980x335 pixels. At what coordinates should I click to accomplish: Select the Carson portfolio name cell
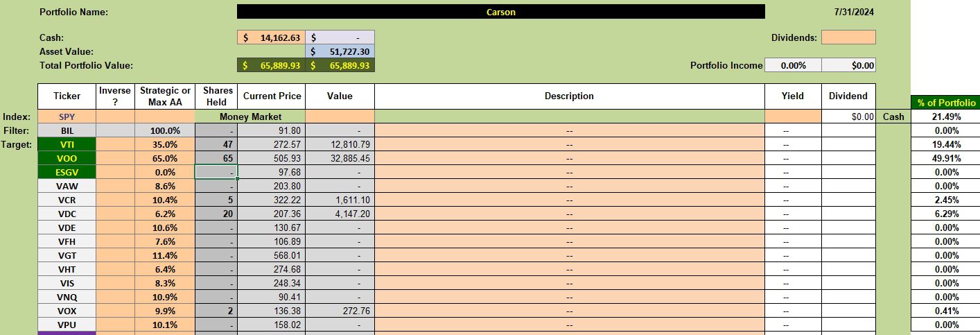coord(500,12)
